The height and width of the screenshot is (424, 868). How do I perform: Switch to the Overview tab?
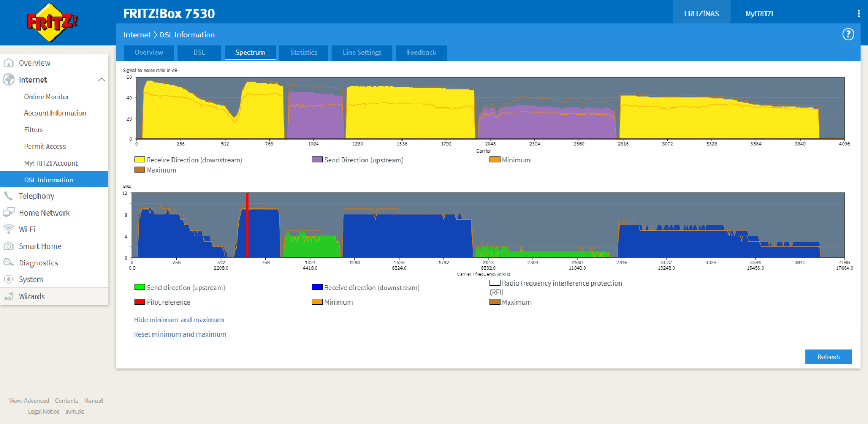[149, 53]
